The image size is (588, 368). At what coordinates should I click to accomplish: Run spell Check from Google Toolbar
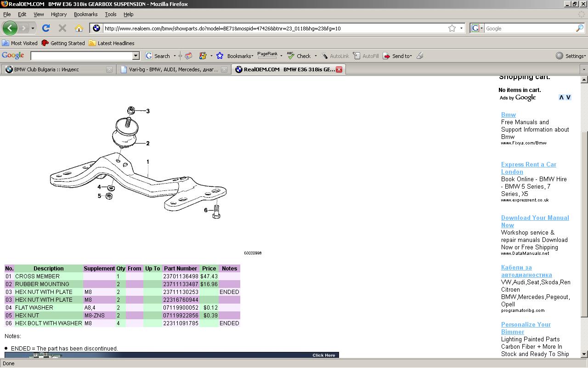pyautogui.click(x=299, y=56)
